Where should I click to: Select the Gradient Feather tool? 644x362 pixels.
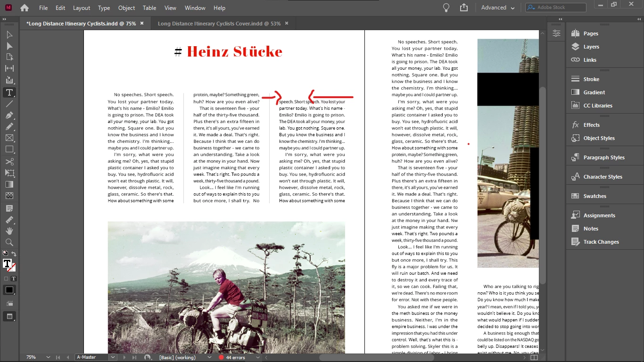click(9, 196)
